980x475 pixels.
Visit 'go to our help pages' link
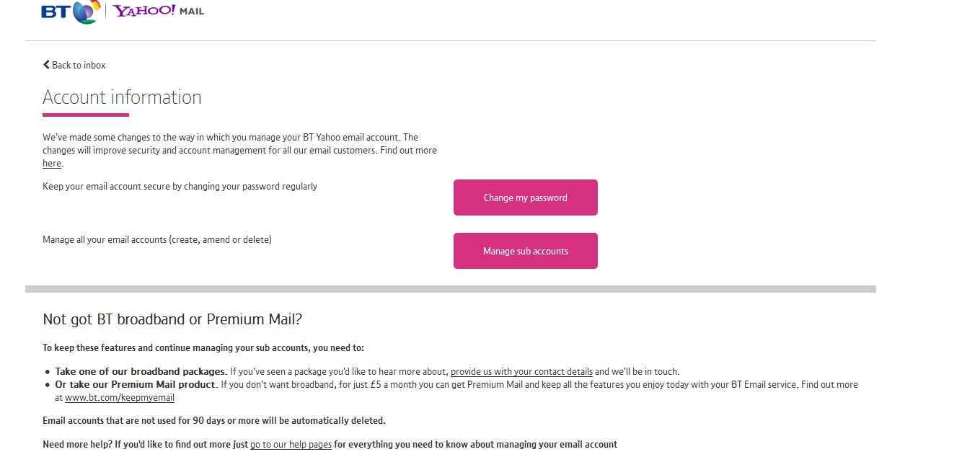[291, 445]
